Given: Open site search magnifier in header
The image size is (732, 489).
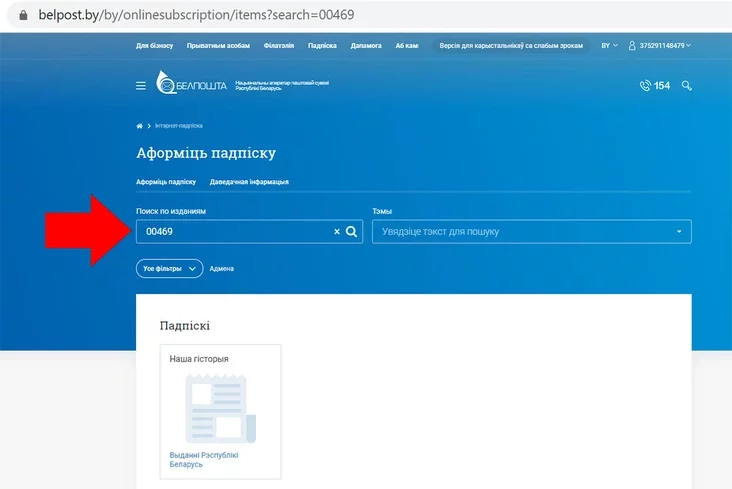Looking at the screenshot, I should (687, 86).
